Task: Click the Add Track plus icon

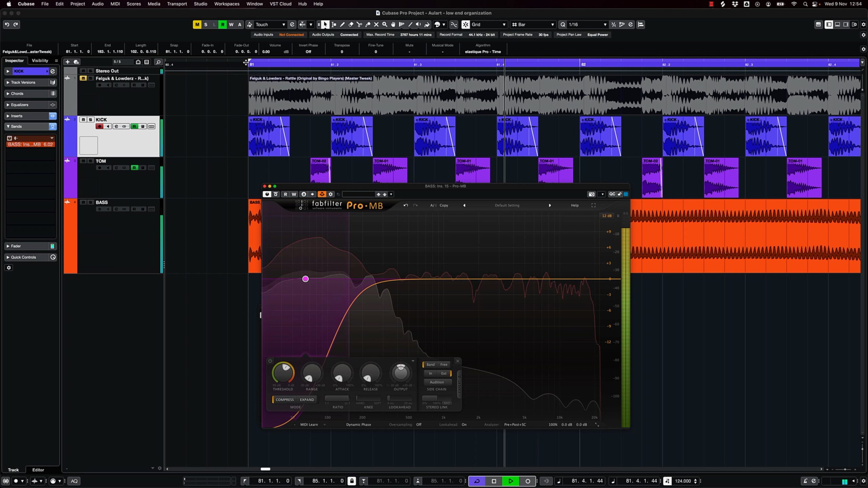Action: (x=67, y=62)
